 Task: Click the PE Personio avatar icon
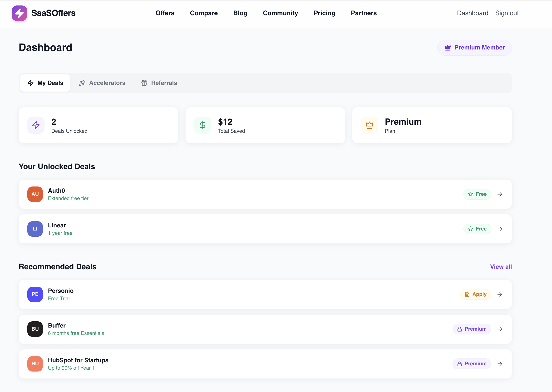point(35,294)
